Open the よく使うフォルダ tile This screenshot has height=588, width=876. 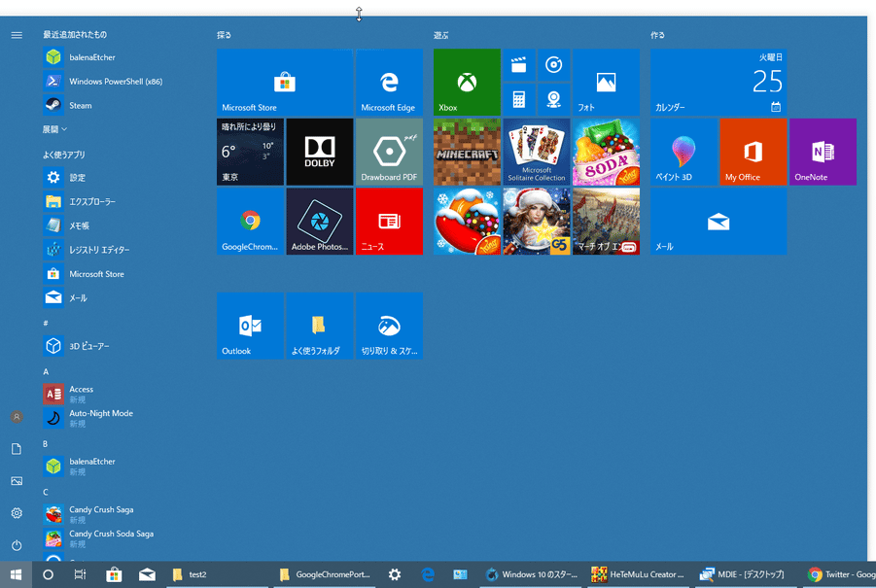tap(320, 326)
